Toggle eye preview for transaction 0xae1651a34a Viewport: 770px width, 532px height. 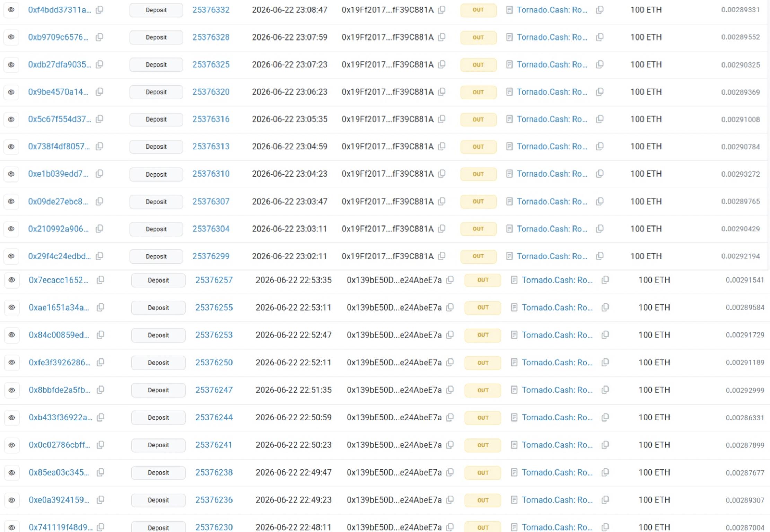[11, 308]
